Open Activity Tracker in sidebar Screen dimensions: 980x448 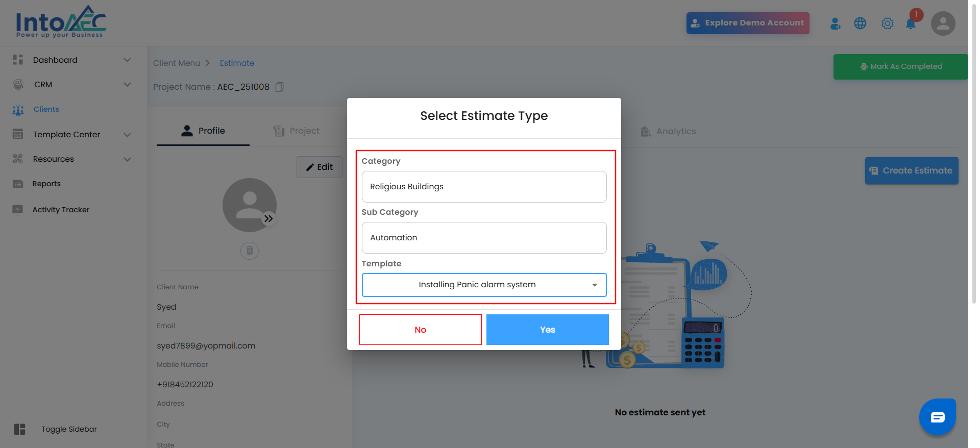[x=61, y=210]
